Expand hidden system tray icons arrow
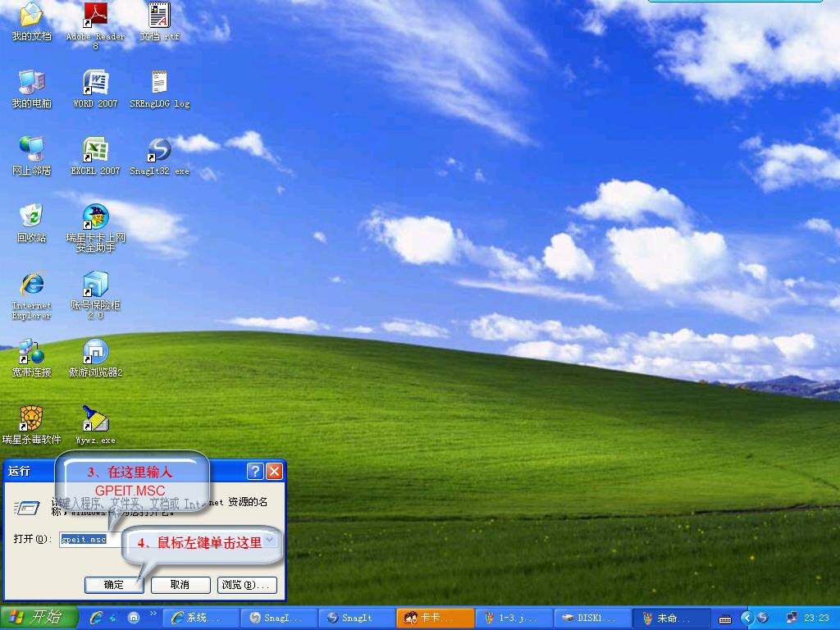Screen dimensions: 840x630 click(x=747, y=618)
